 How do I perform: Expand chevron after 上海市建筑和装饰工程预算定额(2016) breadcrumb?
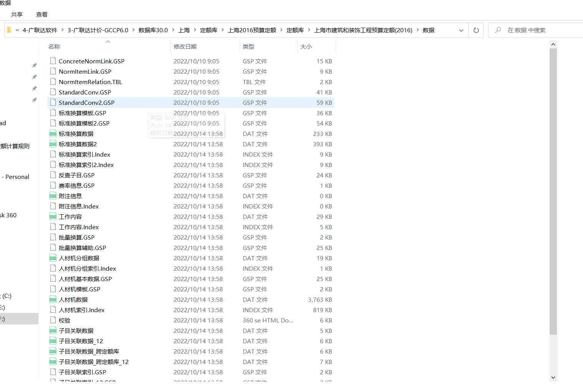(x=418, y=30)
